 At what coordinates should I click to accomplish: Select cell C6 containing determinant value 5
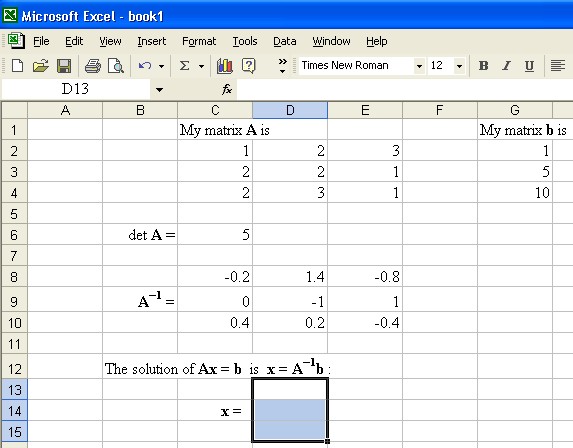pos(215,235)
